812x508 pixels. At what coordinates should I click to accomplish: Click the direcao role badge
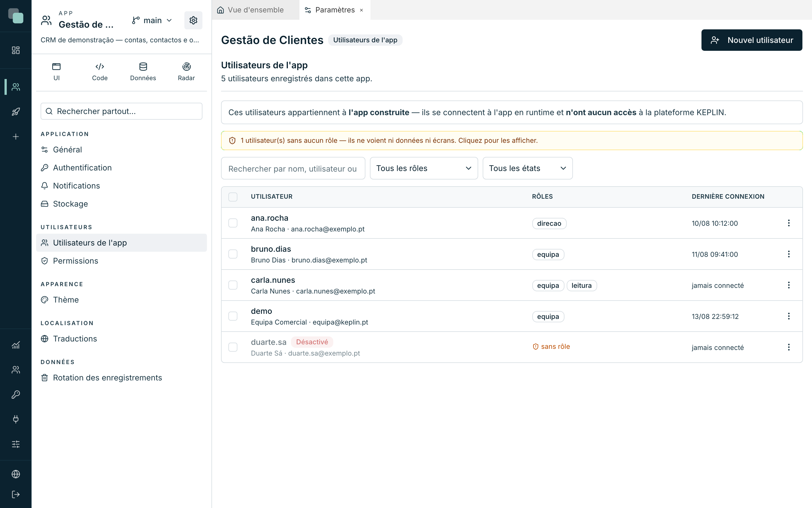[549, 224]
